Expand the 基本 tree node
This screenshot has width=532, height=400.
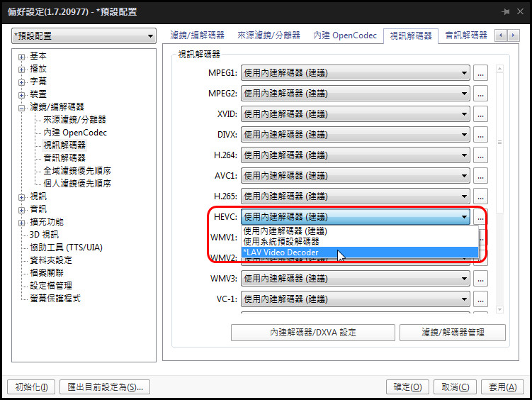[x=21, y=57]
